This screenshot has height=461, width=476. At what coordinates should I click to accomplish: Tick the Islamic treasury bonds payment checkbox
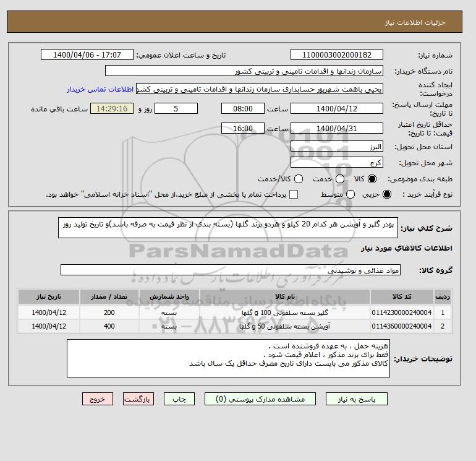click(x=294, y=194)
